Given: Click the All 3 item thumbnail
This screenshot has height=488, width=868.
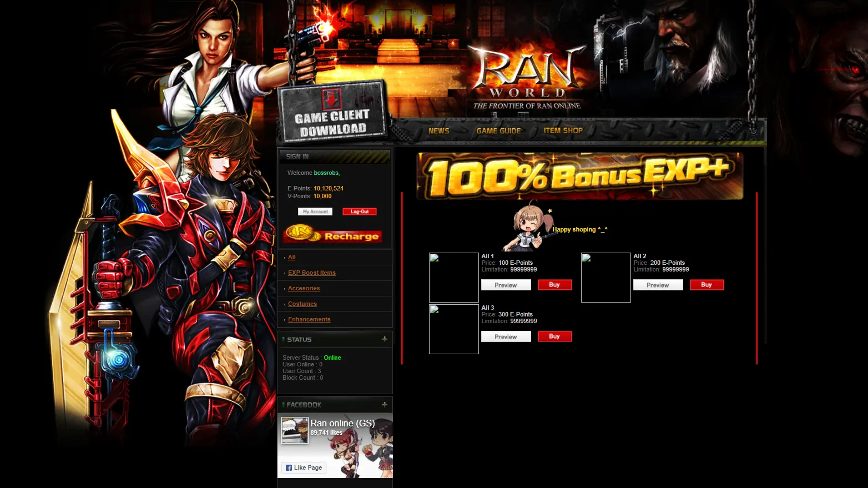Looking at the screenshot, I should [454, 329].
